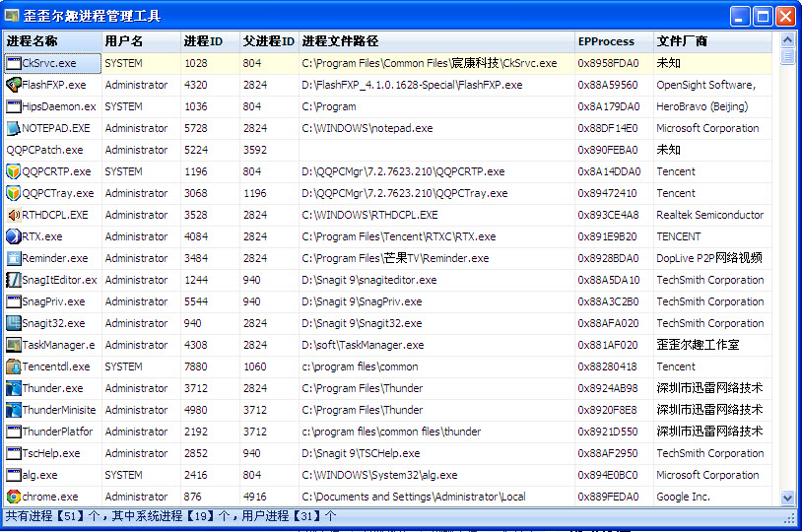Screen dimensions: 802x532
Task: Click EPProcess value 0x88A59560
Action: pos(608,85)
